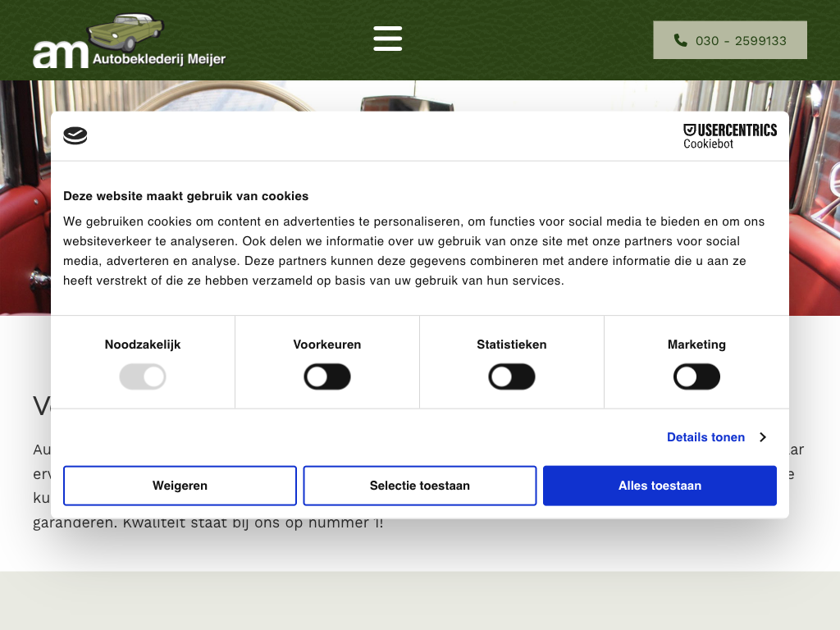Call the number 030 - 2599133
This screenshot has width=840, height=630.
click(x=740, y=40)
